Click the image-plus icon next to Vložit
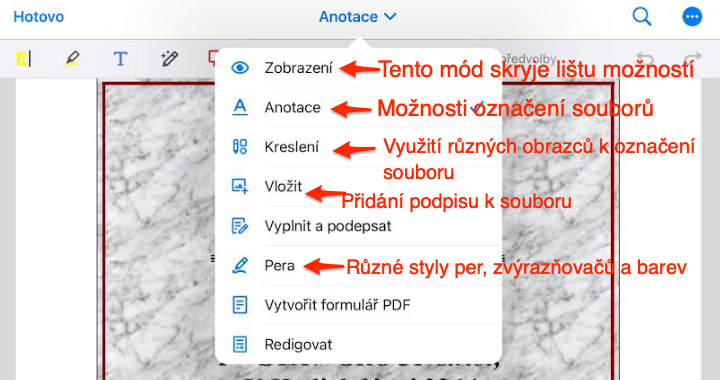 point(240,186)
